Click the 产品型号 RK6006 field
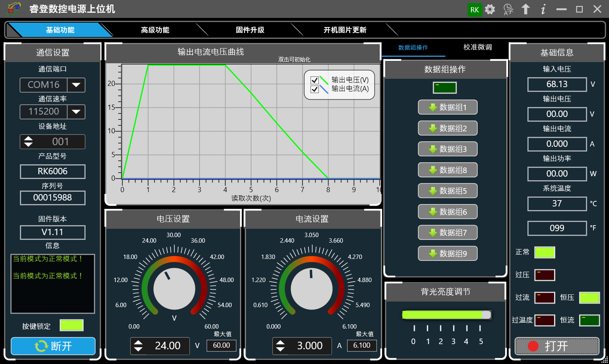The height and width of the screenshot is (364, 609). coord(53,171)
